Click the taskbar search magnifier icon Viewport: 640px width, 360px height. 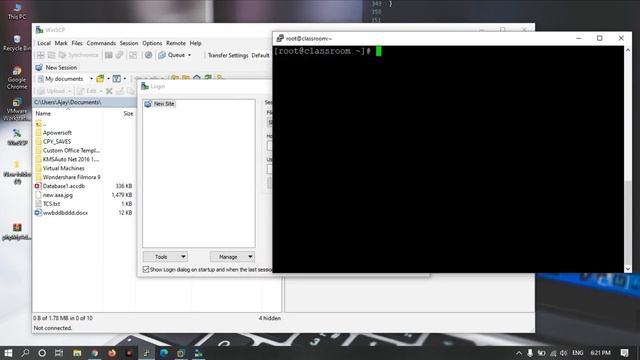coord(25,353)
